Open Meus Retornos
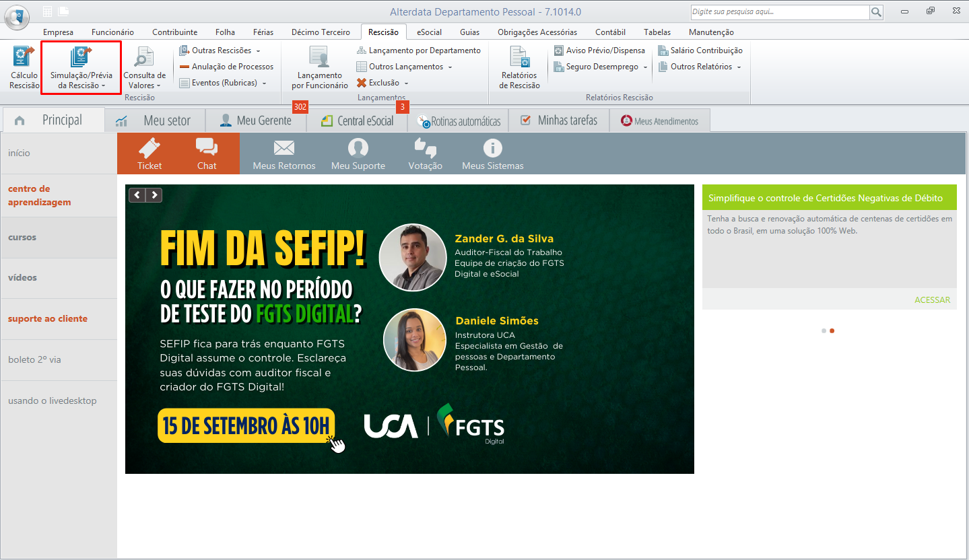Screen dimensions: 969x560 pos(284,154)
